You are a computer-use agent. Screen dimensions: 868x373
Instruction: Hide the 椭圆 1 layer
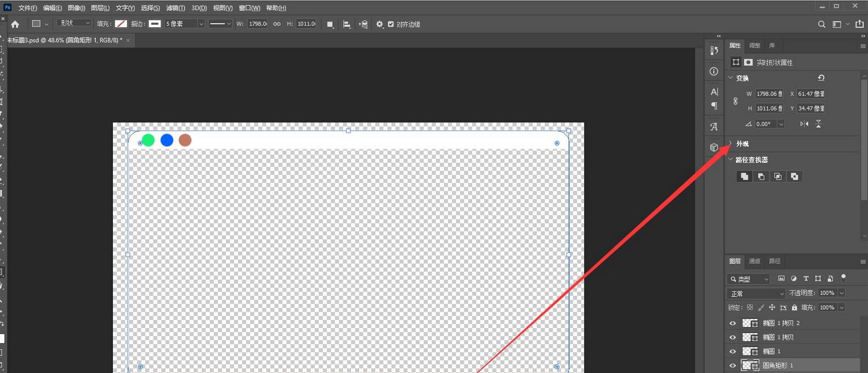(x=733, y=351)
